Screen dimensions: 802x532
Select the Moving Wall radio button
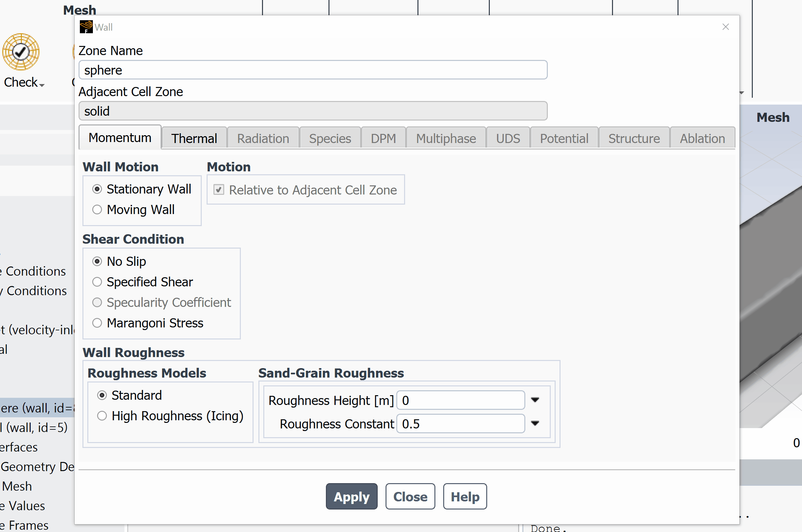[x=97, y=210]
